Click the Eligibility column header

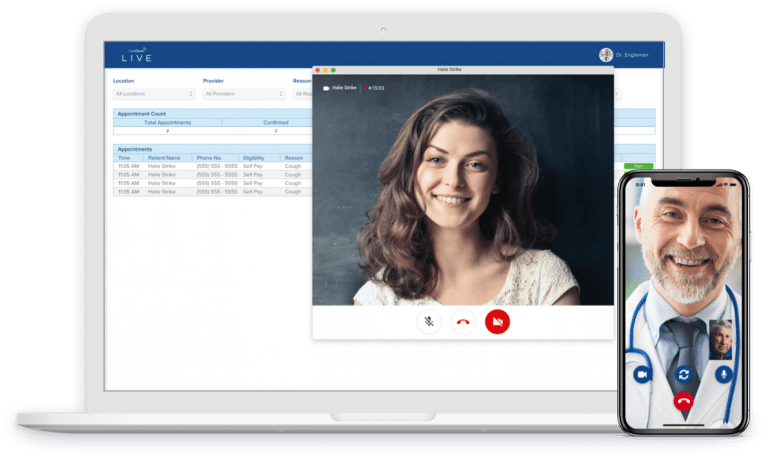[253, 158]
